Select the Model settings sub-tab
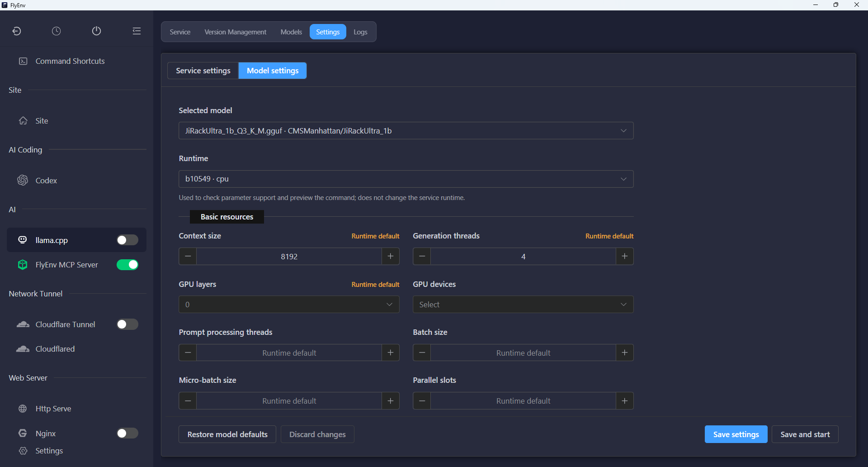The width and height of the screenshot is (868, 467). (273, 71)
